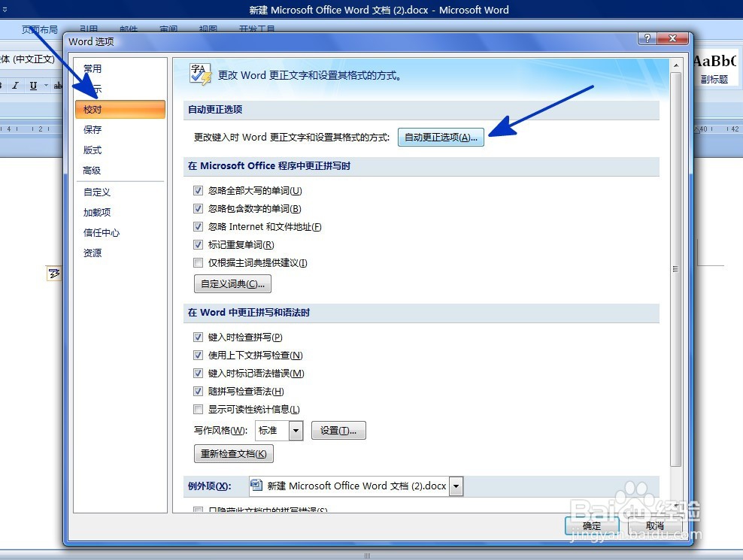
Task: Open the 自定义 customize category
Action: point(97,192)
